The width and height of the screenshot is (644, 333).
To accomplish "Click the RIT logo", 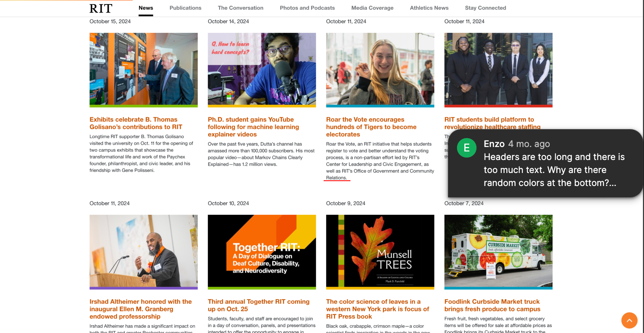I will tap(101, 8).
